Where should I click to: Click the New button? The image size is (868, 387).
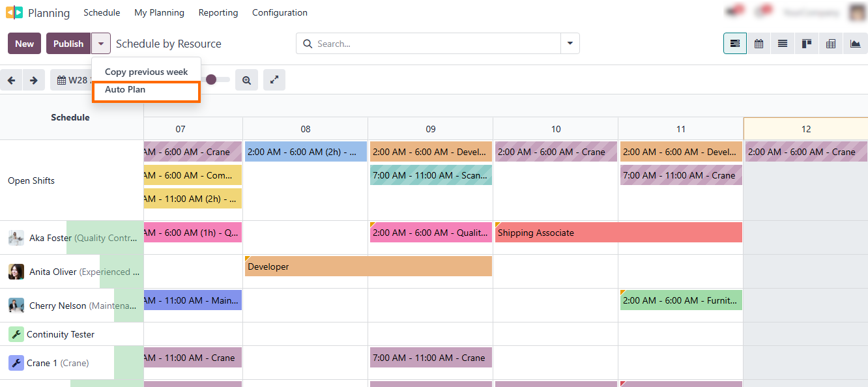click(x=24, y=43)
